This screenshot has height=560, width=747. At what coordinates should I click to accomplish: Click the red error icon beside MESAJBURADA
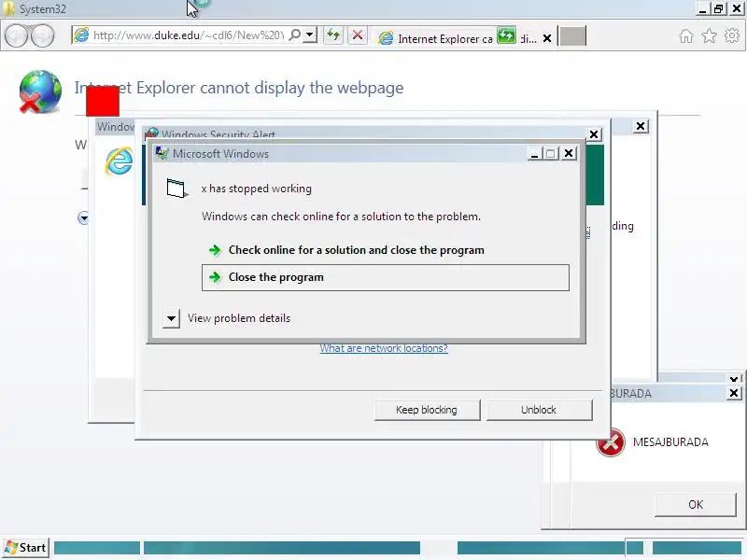(x=611, y=442)
